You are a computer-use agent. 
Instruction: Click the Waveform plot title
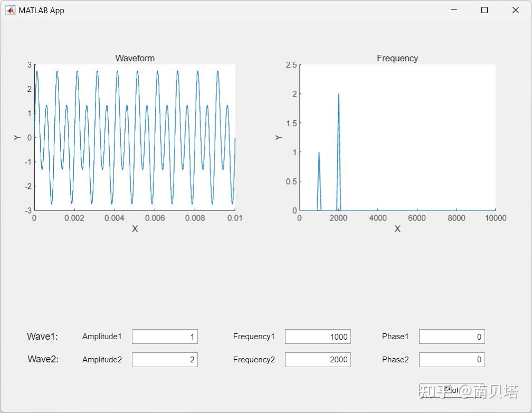(x=135, y=58)
